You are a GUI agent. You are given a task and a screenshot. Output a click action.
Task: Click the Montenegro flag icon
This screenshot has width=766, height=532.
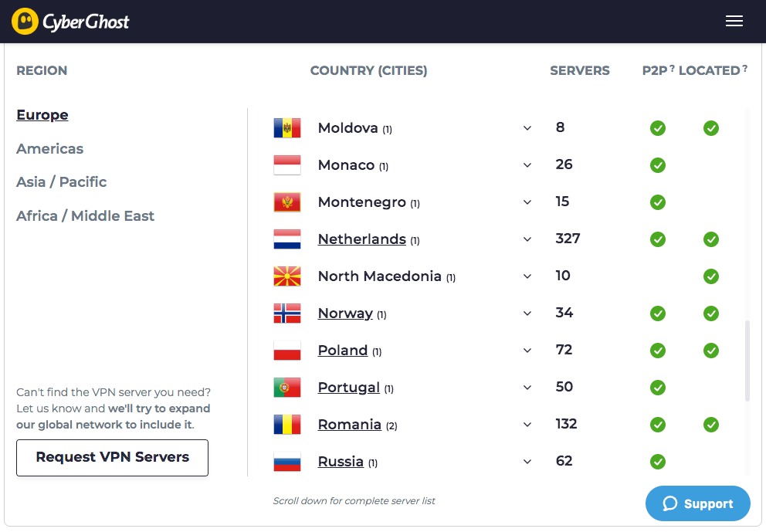[287, 202]
